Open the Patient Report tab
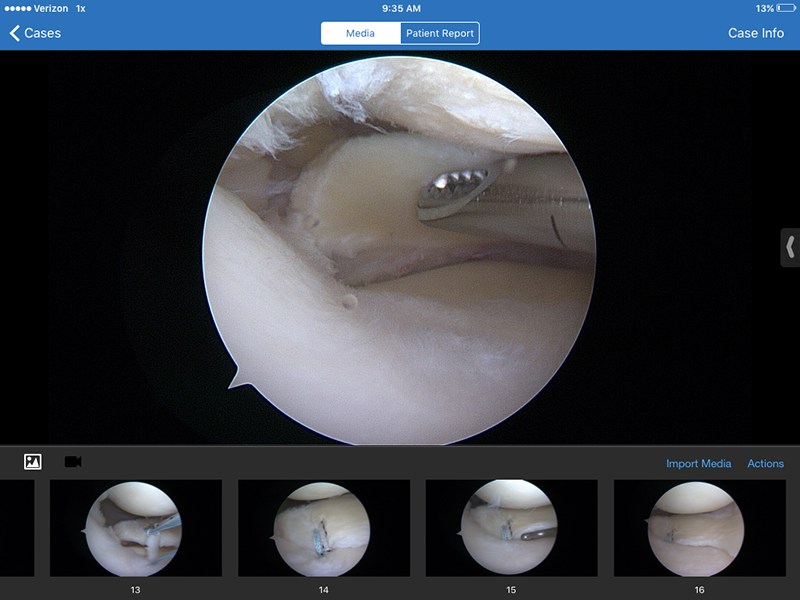Screen dimensions: 800x600 440,33
